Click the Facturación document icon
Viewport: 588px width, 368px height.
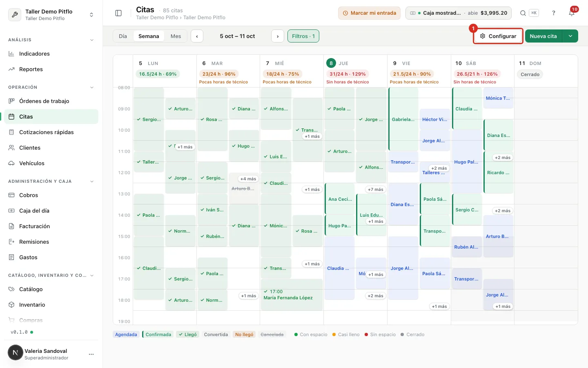[11, 226]
